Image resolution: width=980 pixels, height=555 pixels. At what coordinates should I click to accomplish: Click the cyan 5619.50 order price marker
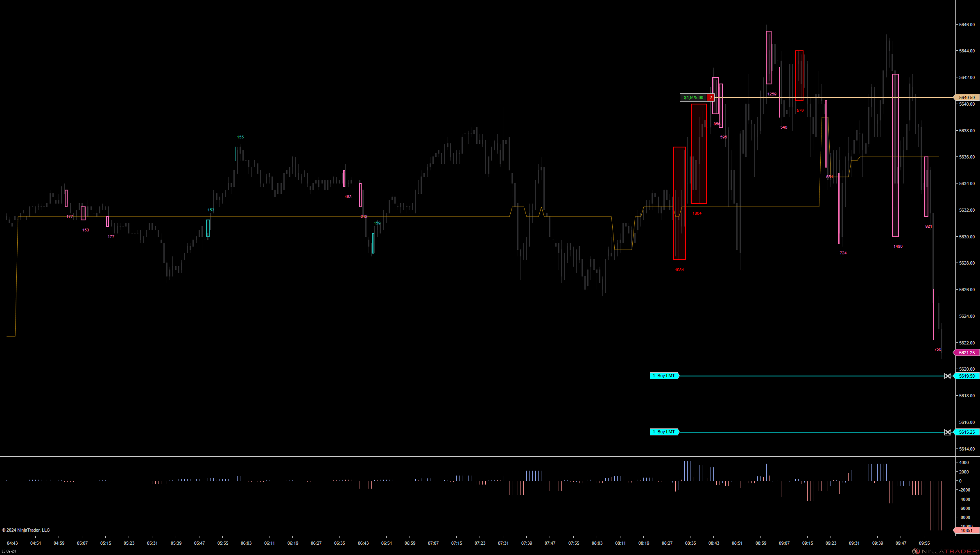(966, 376)
